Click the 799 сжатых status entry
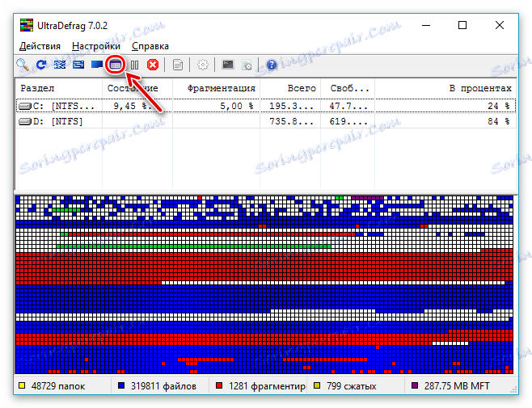532x408 pixels. click(x=351, y=386)
